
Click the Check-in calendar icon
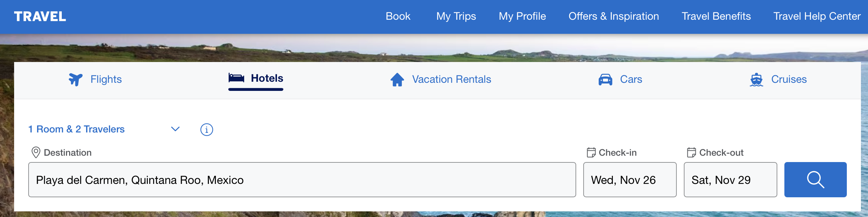tap(591, 153)
